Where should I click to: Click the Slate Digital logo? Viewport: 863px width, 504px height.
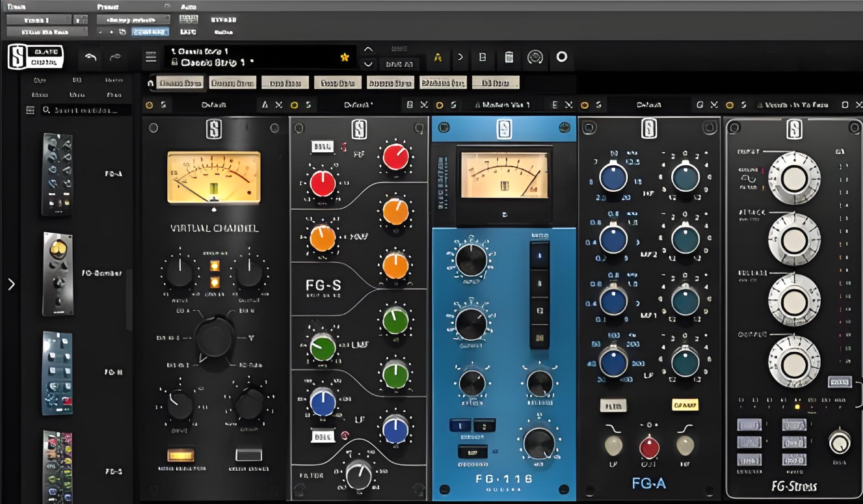point(35,57)
